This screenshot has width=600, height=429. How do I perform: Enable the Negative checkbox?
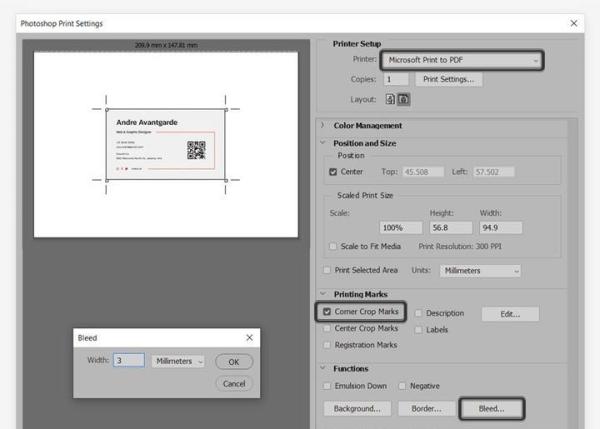[x=402, y=386]
